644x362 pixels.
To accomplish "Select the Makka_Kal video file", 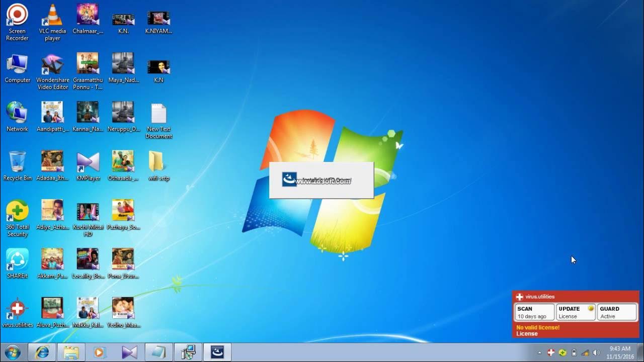I will tap(88, 313).
